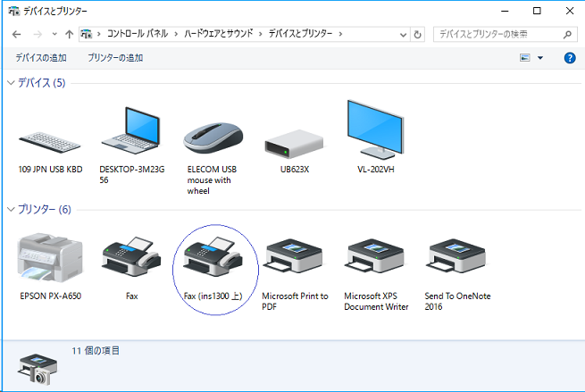Image resolution: width=585 pixels, height=392 pixels.
Task: Select the Fax (ins1300 上) icon
Action: pyautogui.click(x=213, y=256)
